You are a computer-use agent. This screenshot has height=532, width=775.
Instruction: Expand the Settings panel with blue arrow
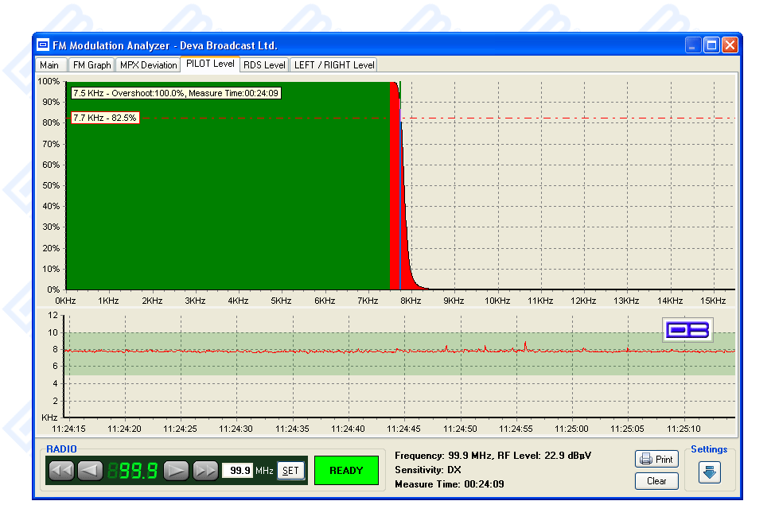[709, 472]
